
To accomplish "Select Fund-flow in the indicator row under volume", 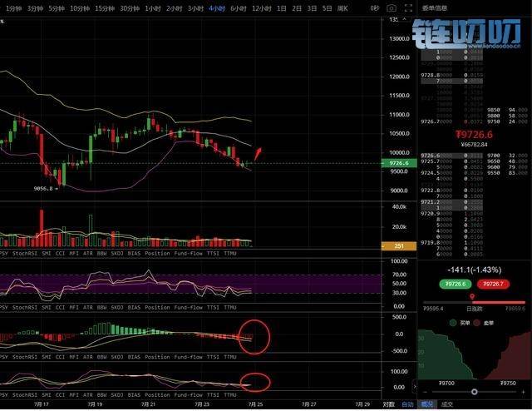I will point(188,254).
